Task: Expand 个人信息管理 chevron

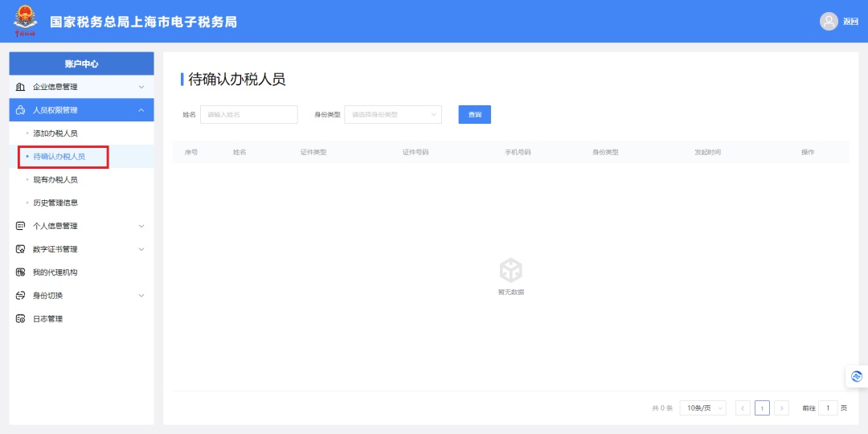Action: [x=141, y=226]
